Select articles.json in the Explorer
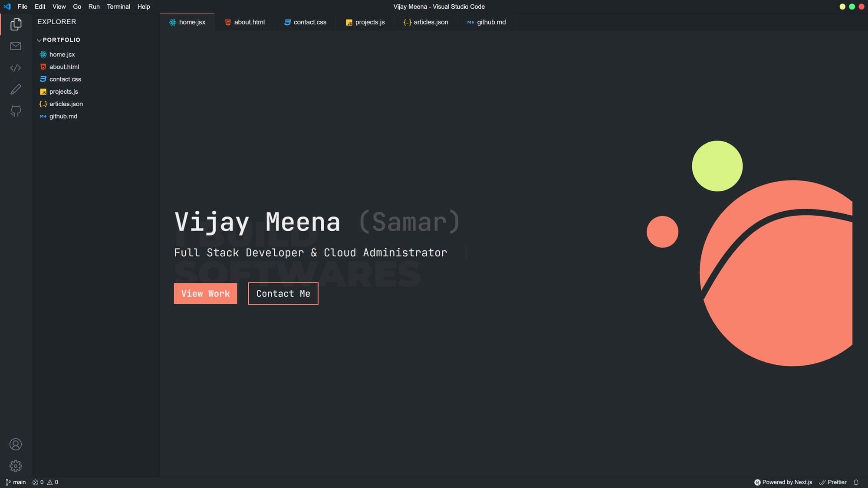 [x=66, y=104]
